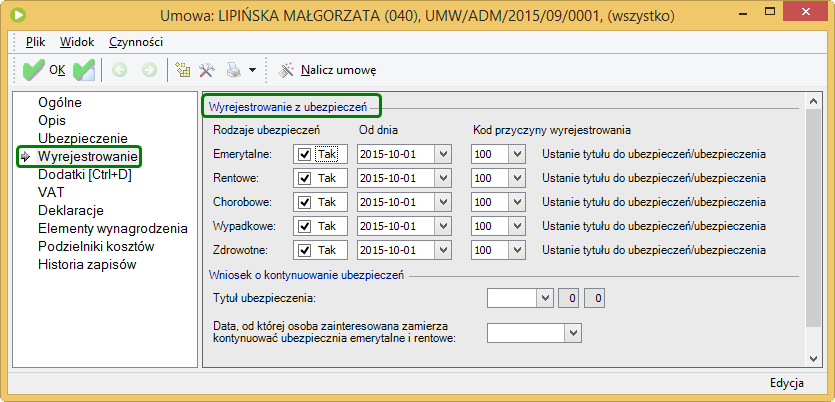Viewport: 835px width, 402px height.
Task: Open the Emerytalne code 100 dropdown arrow
Action: click(517, 154)
